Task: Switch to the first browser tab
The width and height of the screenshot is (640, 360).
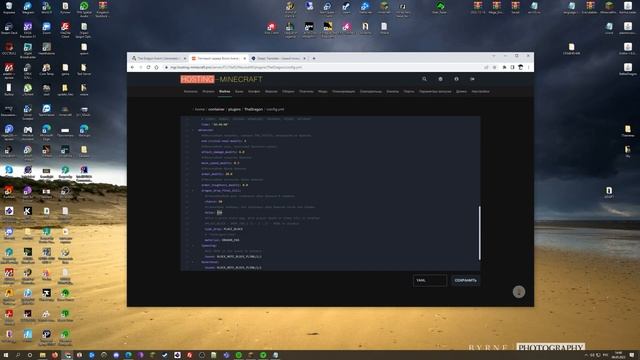Action: pos(158,58)
